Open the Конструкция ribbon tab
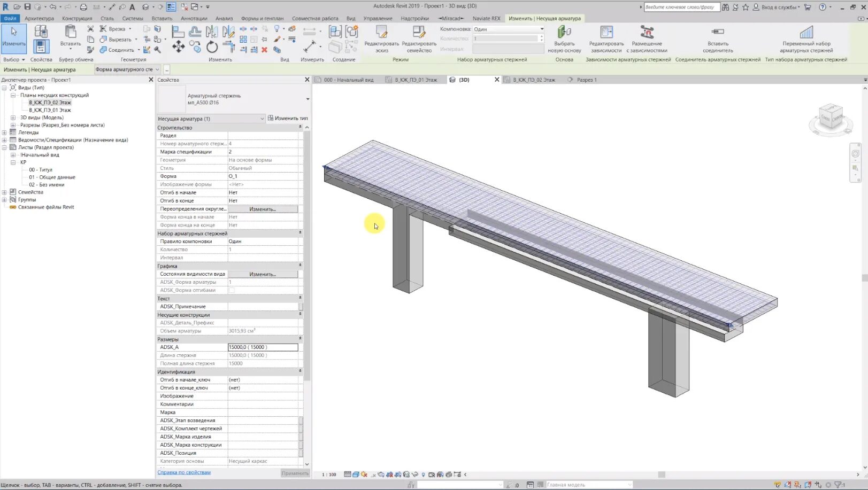The image size is (868, 490). [x=77, y=18]
